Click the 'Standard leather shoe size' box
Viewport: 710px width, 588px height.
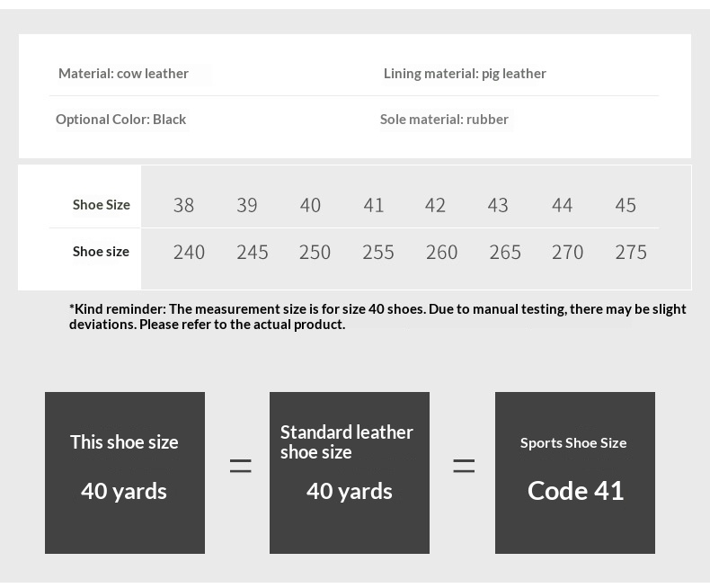pos(349,473)
